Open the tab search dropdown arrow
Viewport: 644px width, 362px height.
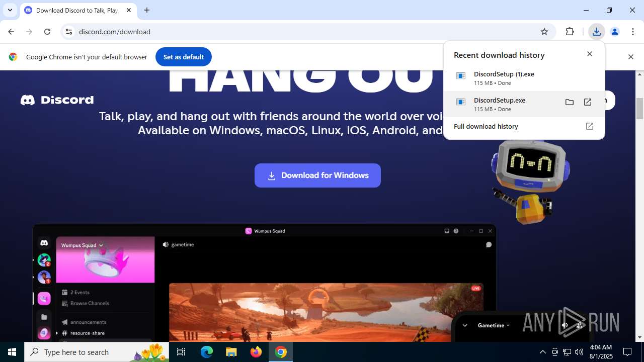[x=10, y=10]
